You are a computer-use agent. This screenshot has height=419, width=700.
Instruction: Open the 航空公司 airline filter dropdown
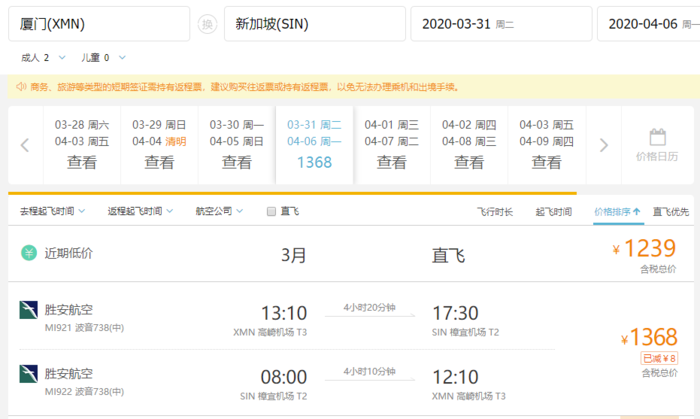218,211
